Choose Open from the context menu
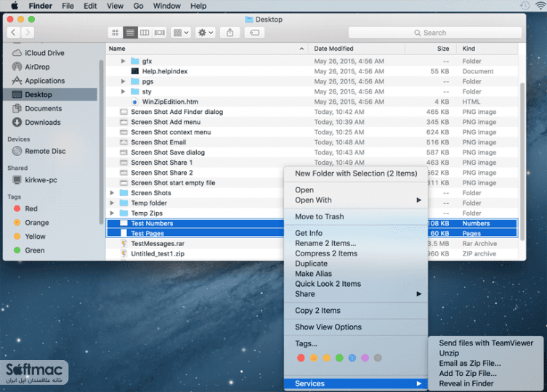547x392 pixels. (x=356, y=190)
